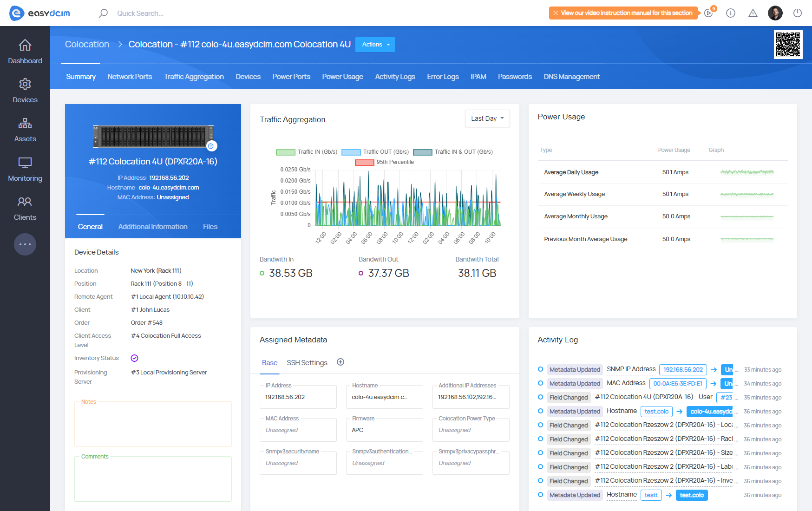Add metadata tab with plus icon
The height and width of the screenshot is (511, 812).
[x=341, y=362]
